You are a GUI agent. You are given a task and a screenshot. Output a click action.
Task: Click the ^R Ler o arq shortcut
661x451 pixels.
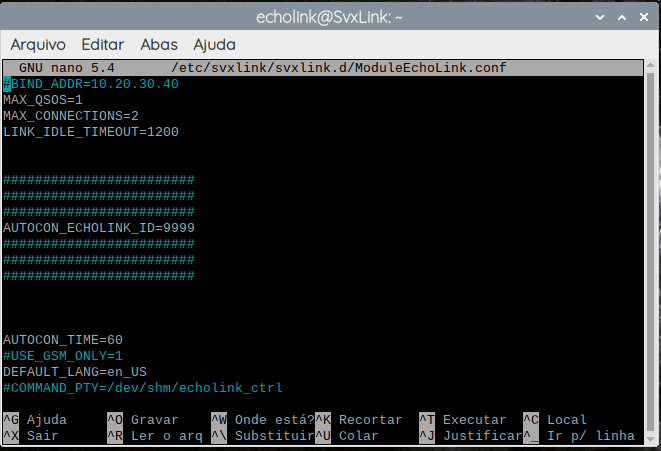155,436
